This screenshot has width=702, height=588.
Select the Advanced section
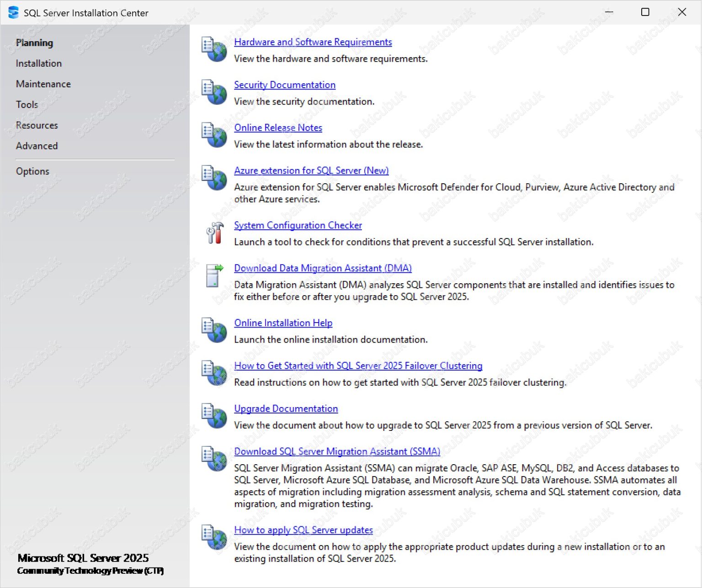37,146
